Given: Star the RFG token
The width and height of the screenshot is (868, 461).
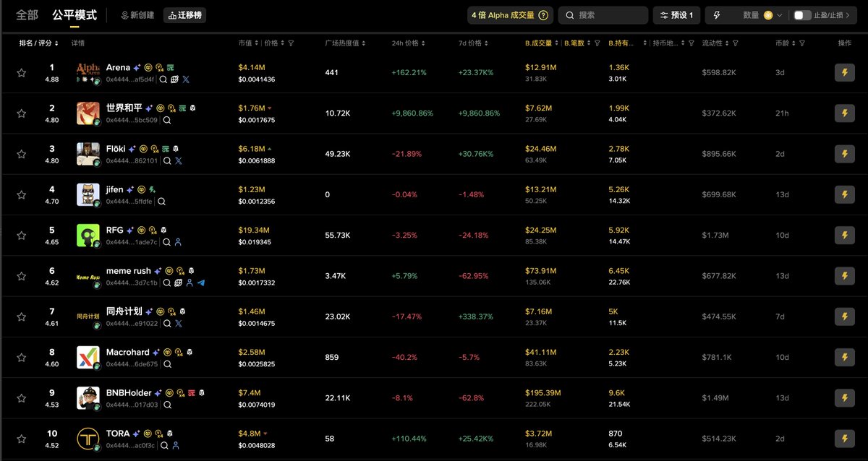Looking at the screenshot, I should (x=22, y=235).
